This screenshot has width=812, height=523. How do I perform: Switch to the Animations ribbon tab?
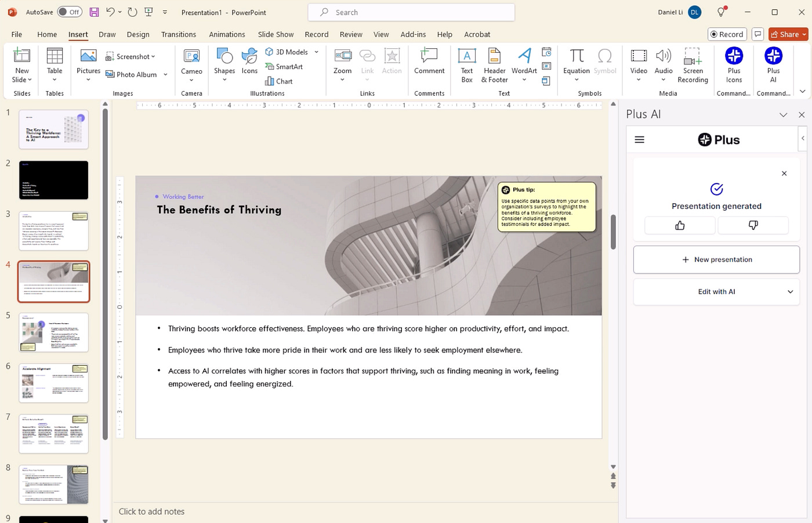click(x=227, y=34)
